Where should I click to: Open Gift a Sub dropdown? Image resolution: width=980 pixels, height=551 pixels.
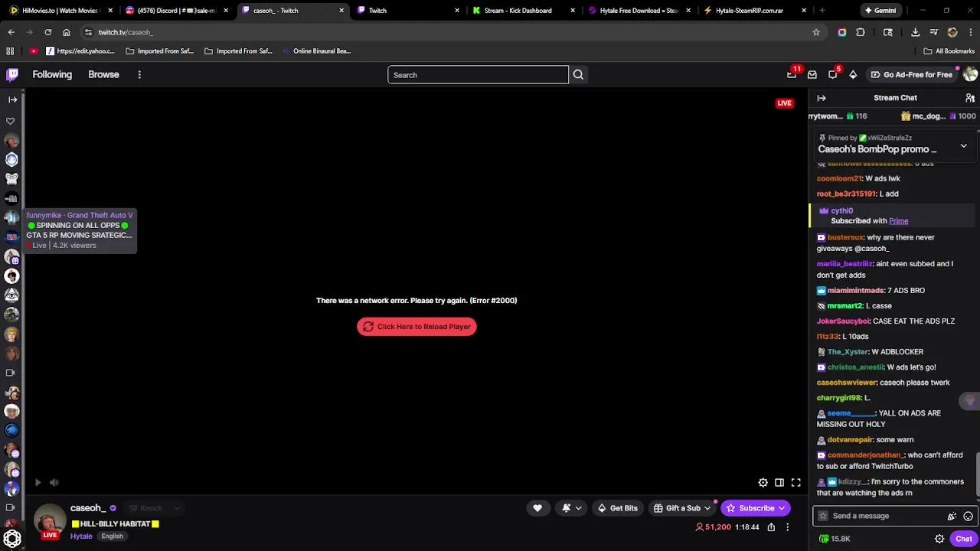click(682, 508)
